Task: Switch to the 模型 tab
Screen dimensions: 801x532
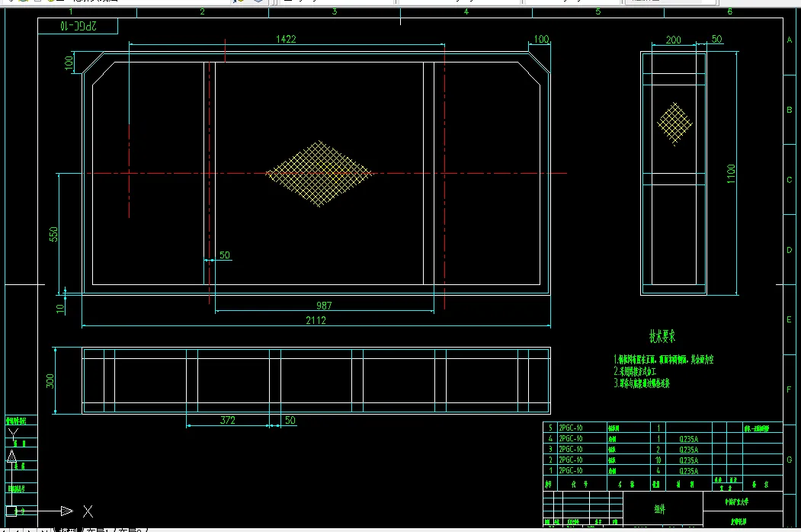Action: (x=69, y=530)
